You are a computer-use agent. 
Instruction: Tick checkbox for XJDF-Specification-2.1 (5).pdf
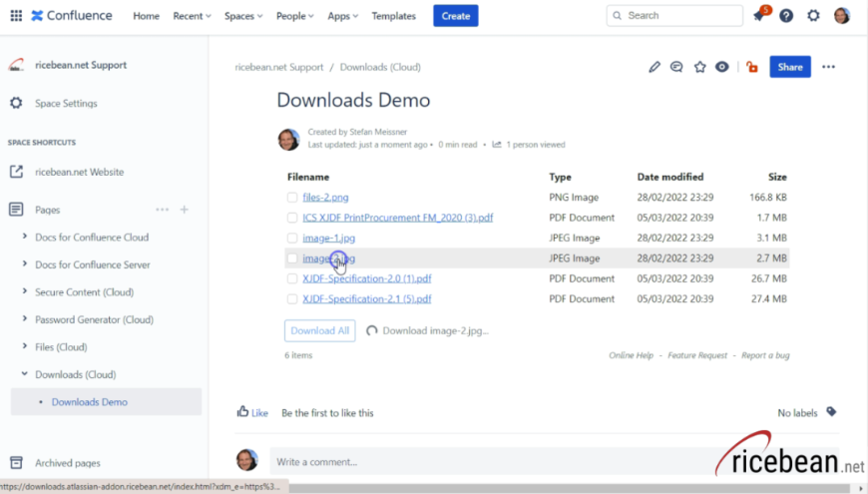(292, 299)
